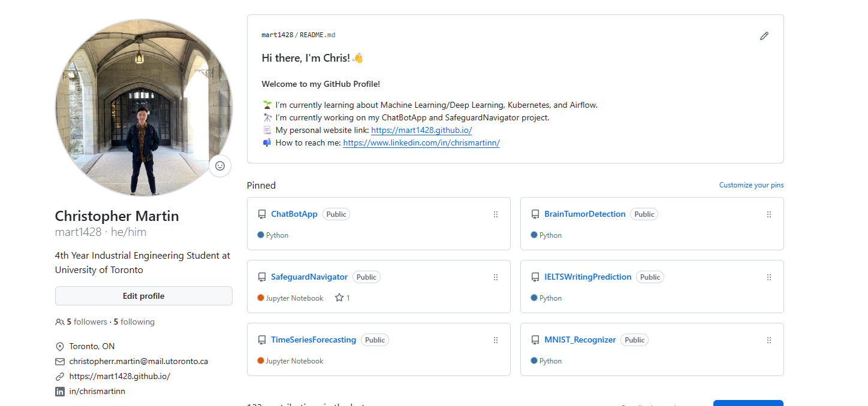Screen dimensions: 868x406
Task: Click the profile avatar photo
Action: (144, 108)
